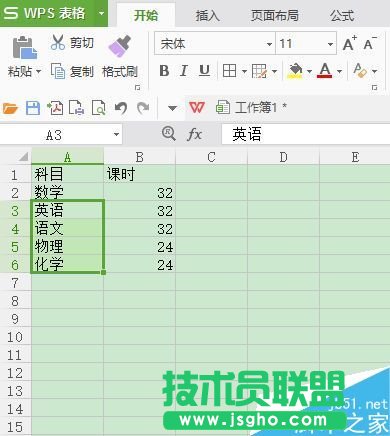Copy selection with 复制 button

click(x=72, y=71)
